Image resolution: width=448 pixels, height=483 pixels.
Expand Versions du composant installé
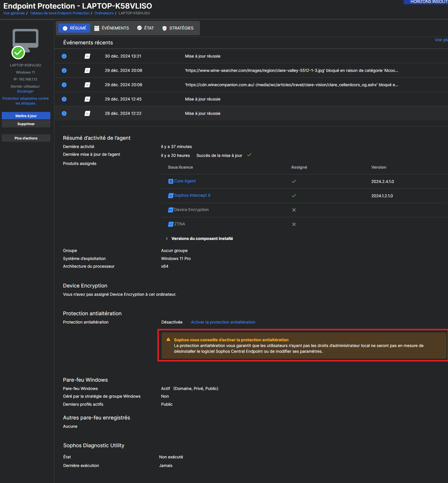point(199,238)
